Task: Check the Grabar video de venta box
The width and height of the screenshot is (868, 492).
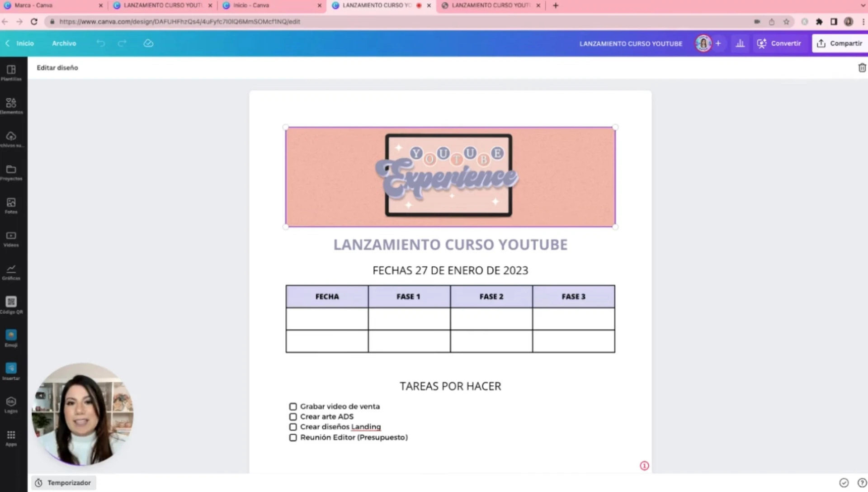Action: tap(293, 407)
